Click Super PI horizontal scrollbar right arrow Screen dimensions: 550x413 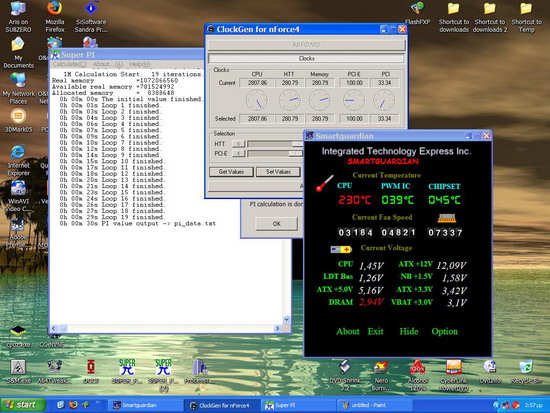(277, 328)
